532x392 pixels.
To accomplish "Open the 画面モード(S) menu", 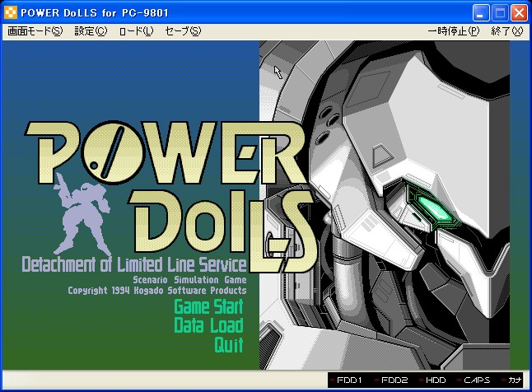I will click(35, 31).
